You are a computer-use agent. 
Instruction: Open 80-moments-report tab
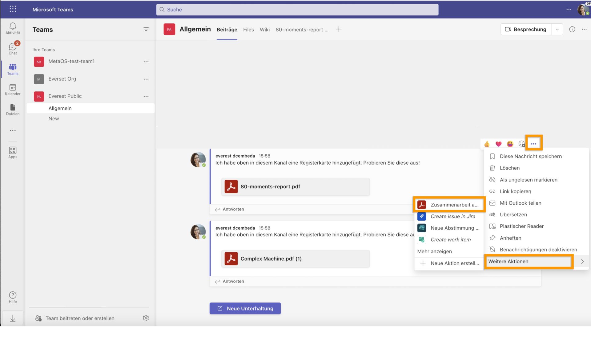[302, 30]
